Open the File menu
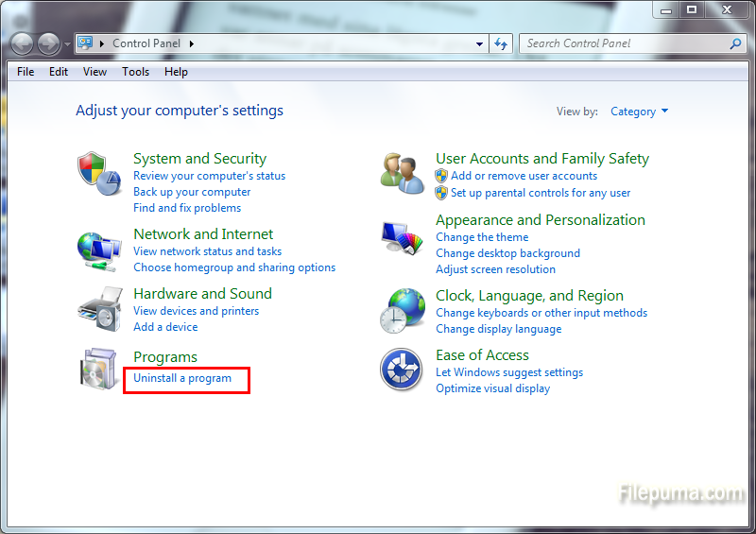The width and height of the screenshot is (756, 534). pyautogui.click(x=26, y=72)
